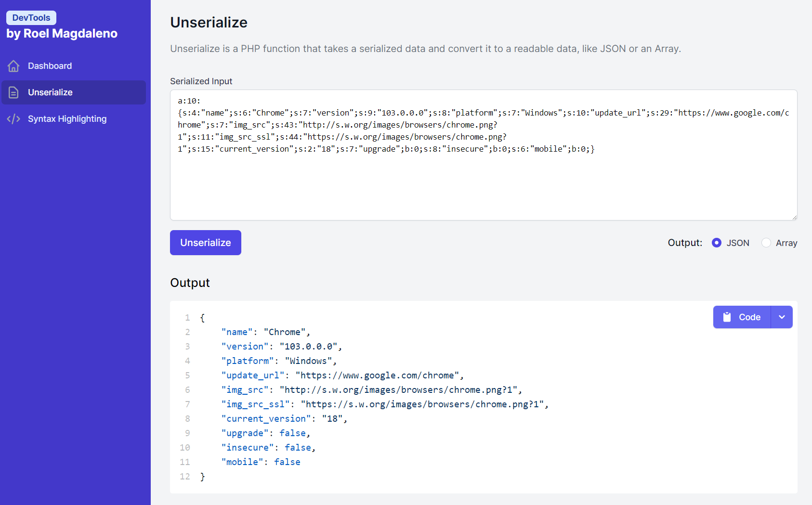Select Unserialize in the sidebar
812x505 pixels.
74,92
